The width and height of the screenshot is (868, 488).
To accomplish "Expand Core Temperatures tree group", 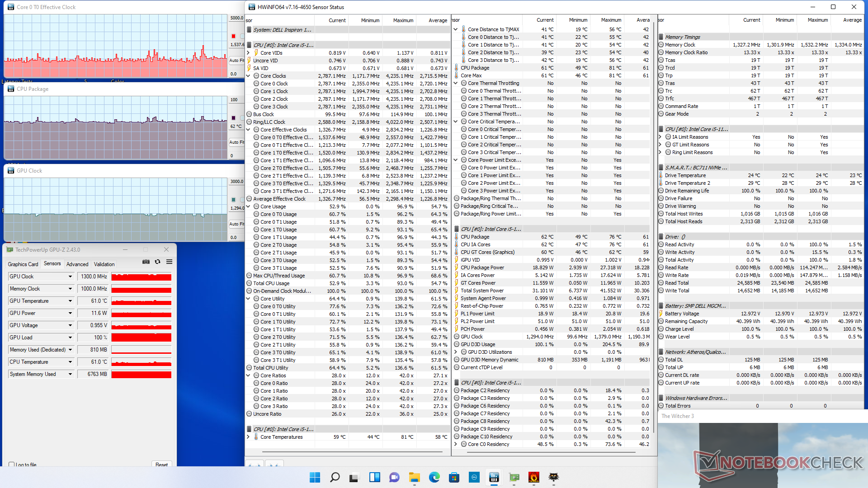I will pyautogui.click(x=248, y=437).
